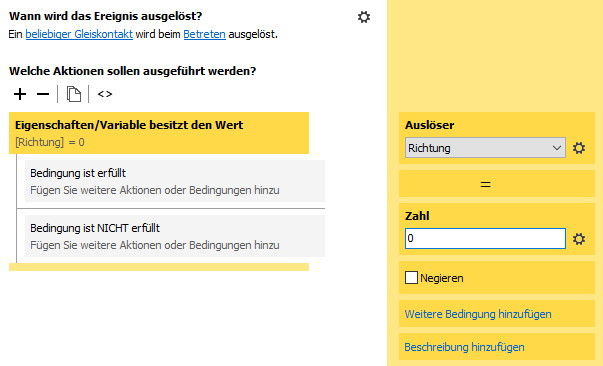Screen dimensions: 603x366
Task: Click the 'Auslöser' label
Action: (429, 125)
